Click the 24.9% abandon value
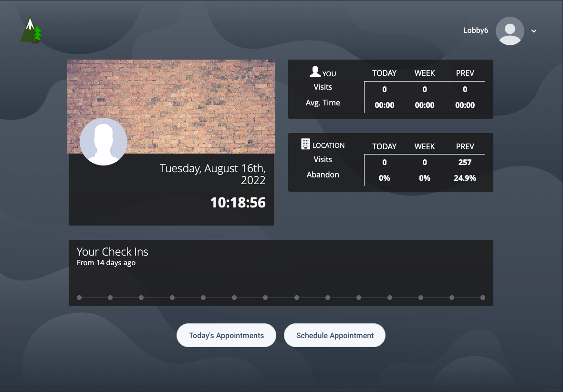 pos(465,178)
